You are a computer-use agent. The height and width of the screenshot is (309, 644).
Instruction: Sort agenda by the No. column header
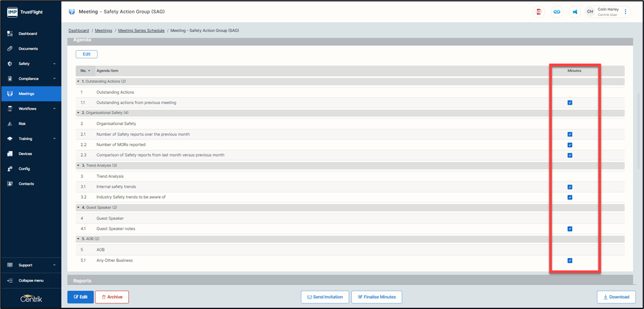(x=85, y=71)
